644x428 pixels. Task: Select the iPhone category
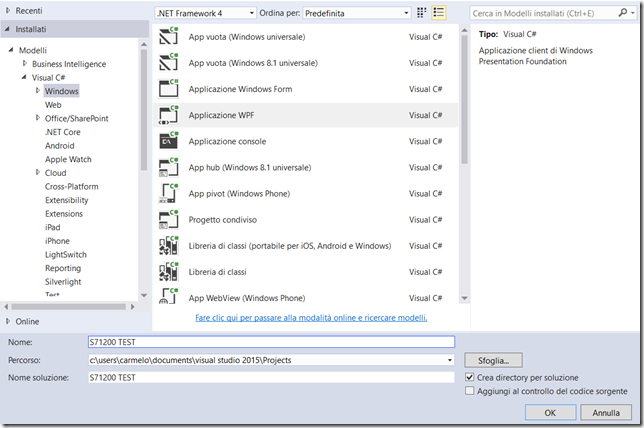pos(57,241)
